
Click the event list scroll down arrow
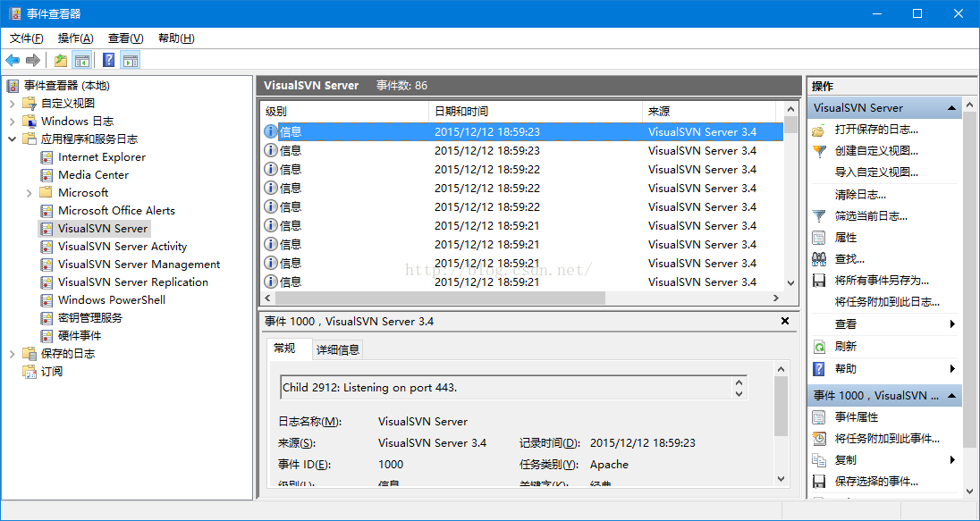coord(790,283)
